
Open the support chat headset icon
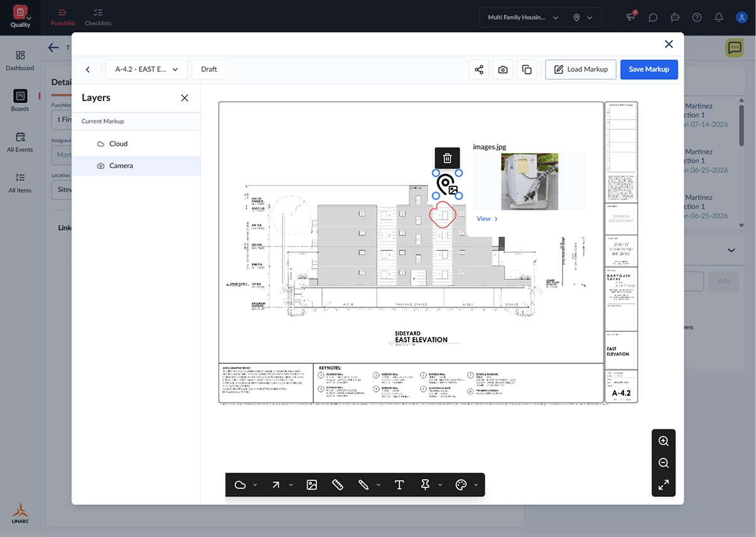[675, 18]
